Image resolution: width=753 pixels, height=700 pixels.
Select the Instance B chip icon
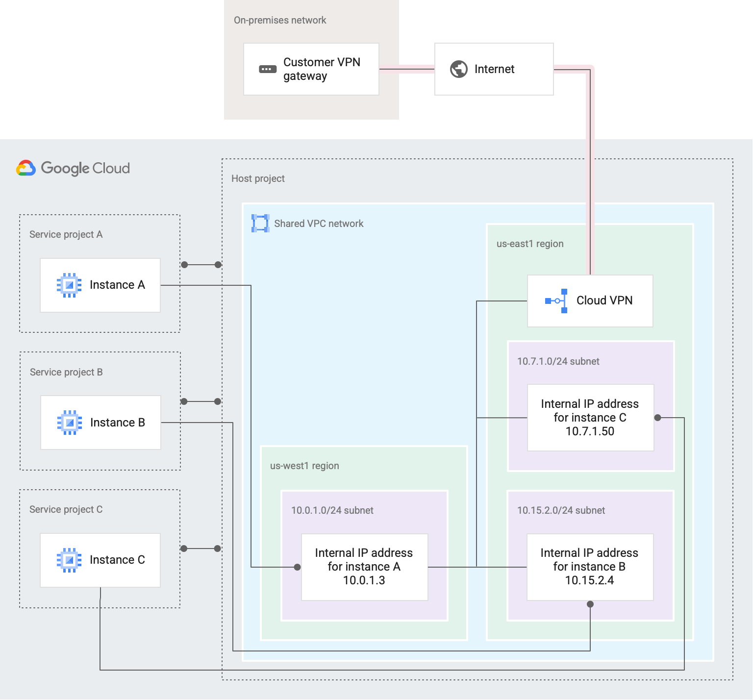tap(70, 423)
